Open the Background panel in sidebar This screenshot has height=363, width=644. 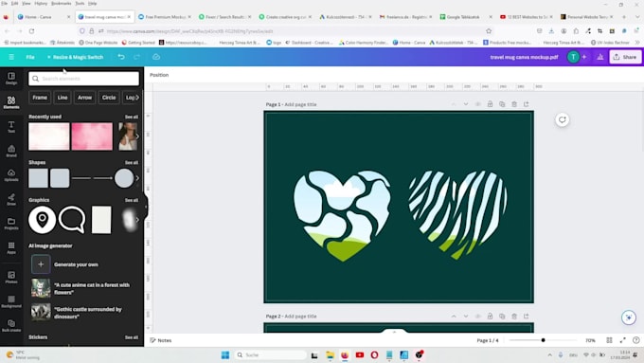point(11,301)
